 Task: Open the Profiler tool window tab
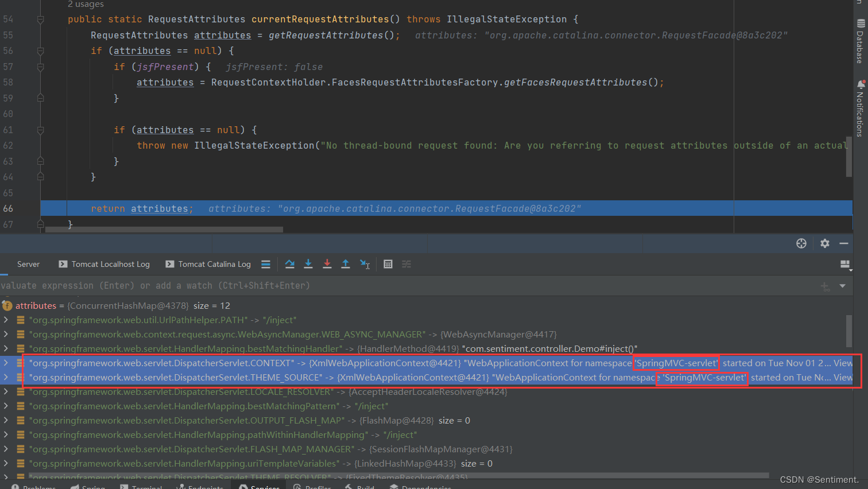tap(312, 487)
